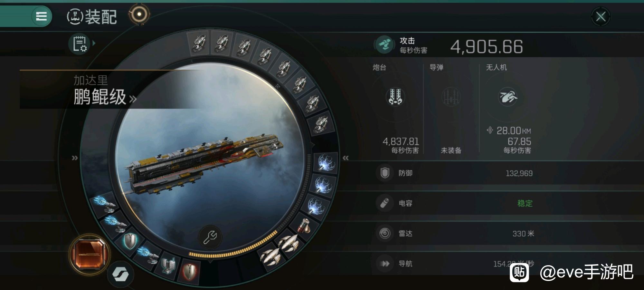Open the orange cargo container icon
Image resolution: width=644 pixels, height=290 pixels.
pyautogui.click(x=89, y=254)
